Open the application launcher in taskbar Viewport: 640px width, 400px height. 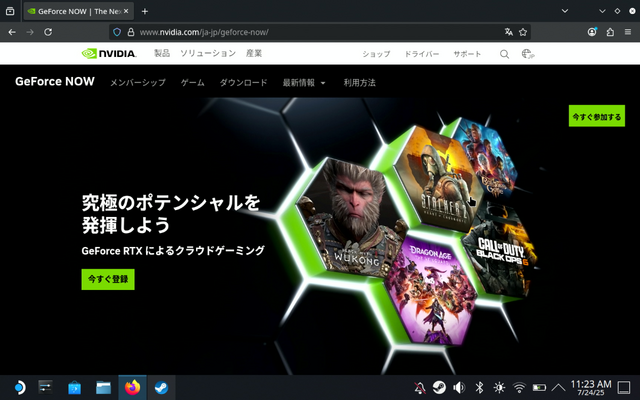[19, 387]
